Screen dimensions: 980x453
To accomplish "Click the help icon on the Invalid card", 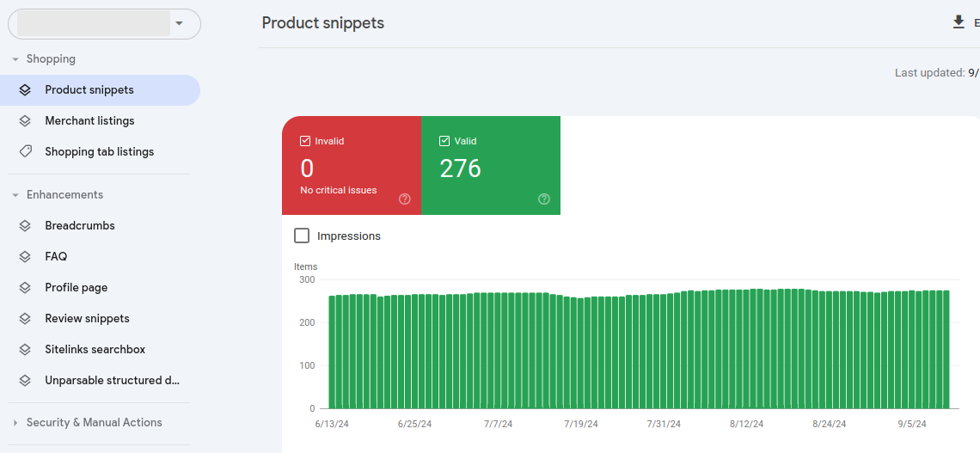I will point(404,199).
